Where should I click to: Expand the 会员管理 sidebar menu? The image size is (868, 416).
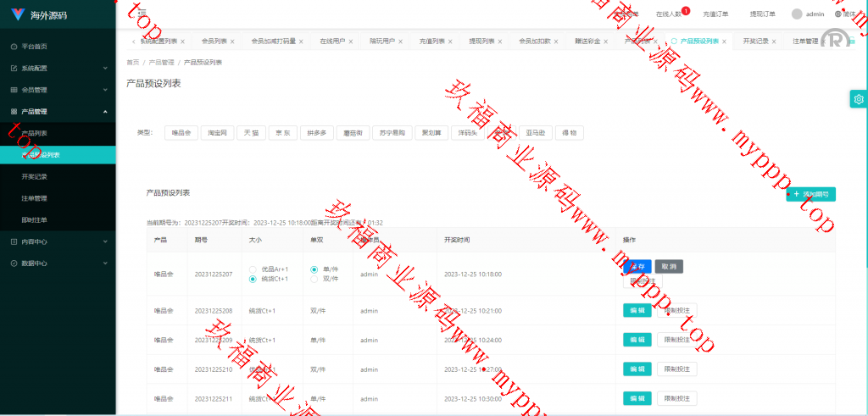[x=58, y=90]
